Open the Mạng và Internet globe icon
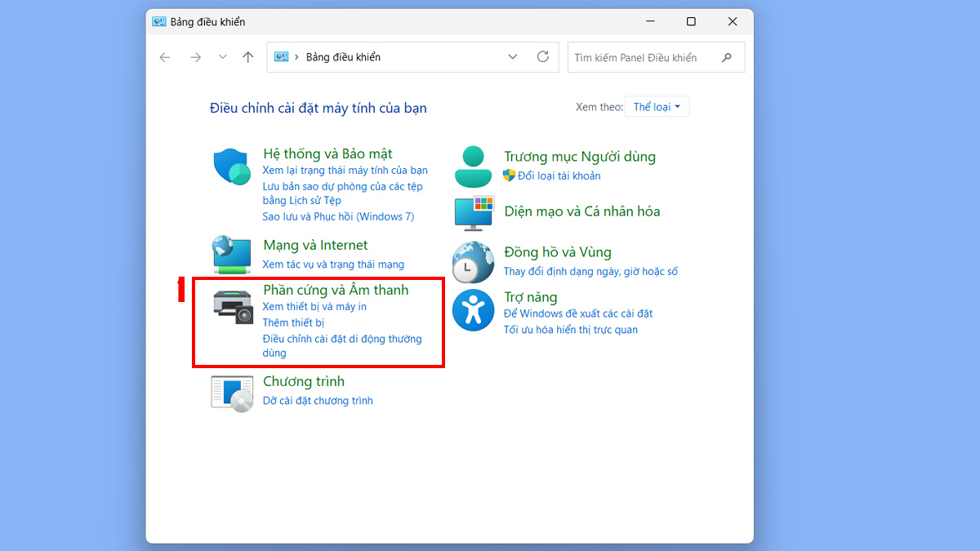Viewport: 980px width, 551px height. pyautogui.click(x=232, y=255)
